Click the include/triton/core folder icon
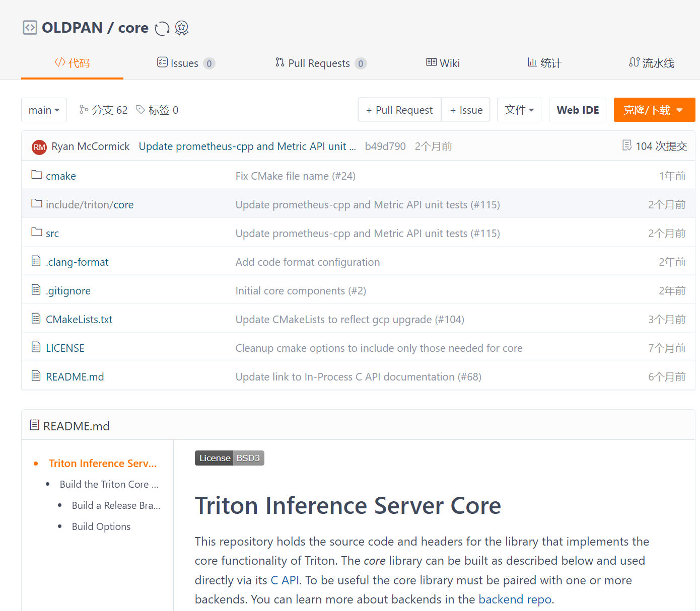The width and height of the screenshot is (700, 611). coord(37,203)
